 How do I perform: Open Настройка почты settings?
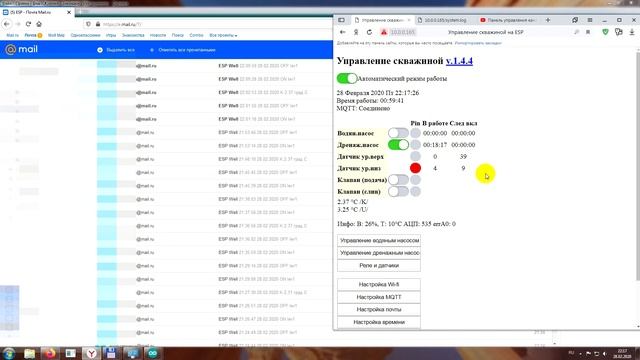pyautogui.click(x=379, y=309)
